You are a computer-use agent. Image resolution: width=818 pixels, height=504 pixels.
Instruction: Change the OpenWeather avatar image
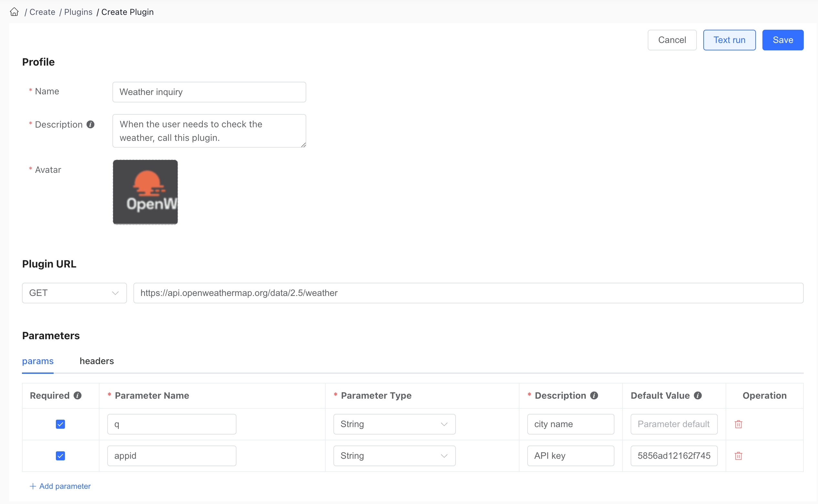pyautogui.click(x=145, y=192)
